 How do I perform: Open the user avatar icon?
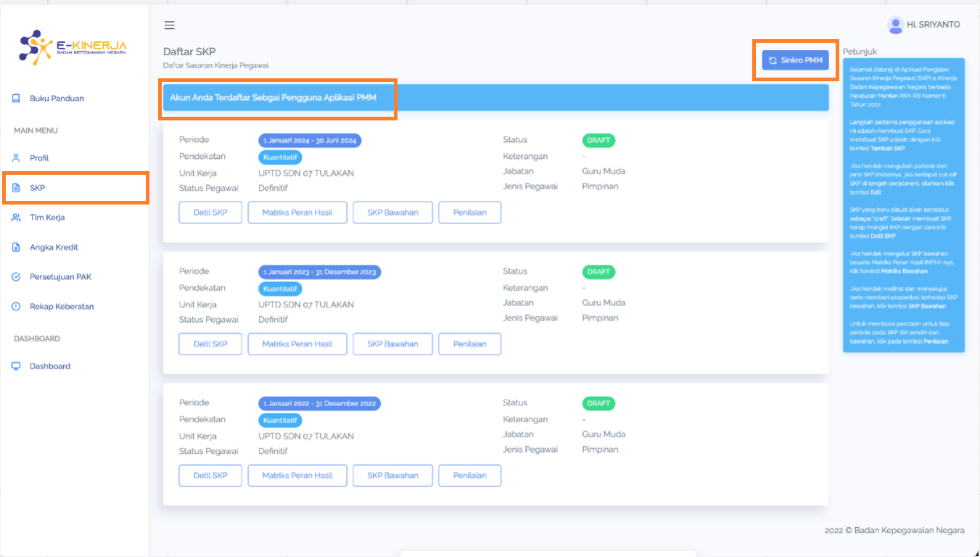tap(895, 25)
